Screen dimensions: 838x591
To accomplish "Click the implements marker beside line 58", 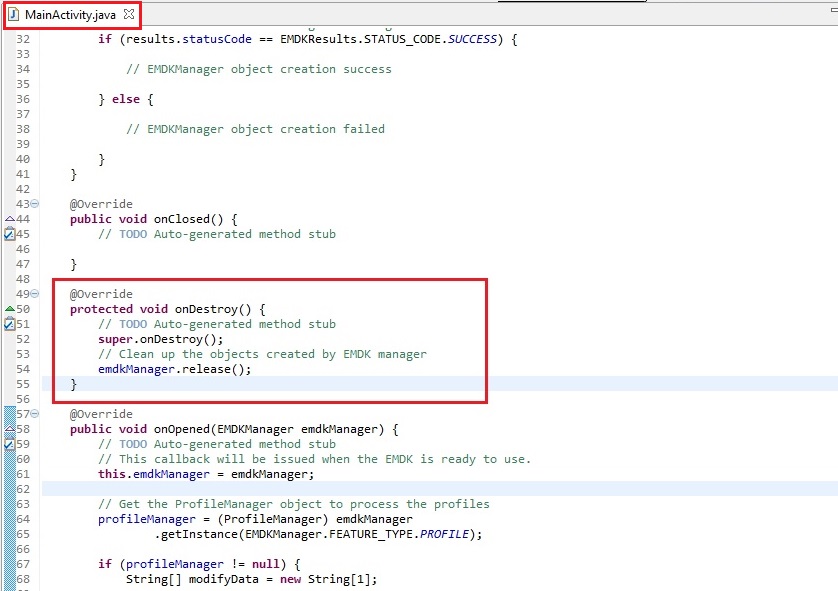I will pyautogui.click(x=9, y=429).
